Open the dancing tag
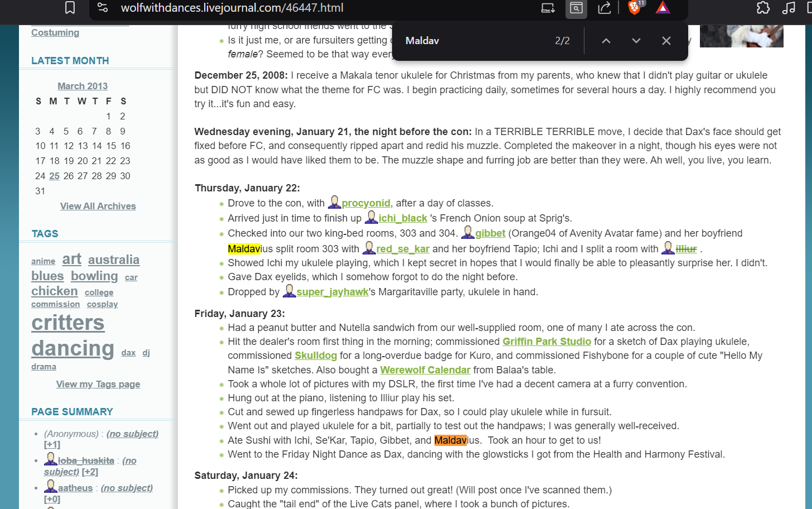Screen dimensions: 812x509 coord(72,348)
